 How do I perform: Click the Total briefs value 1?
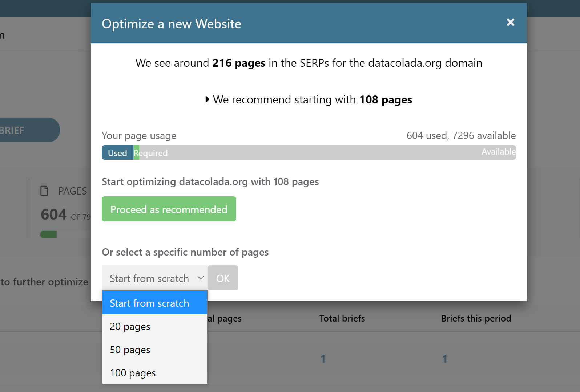click(x=323, y=359)
